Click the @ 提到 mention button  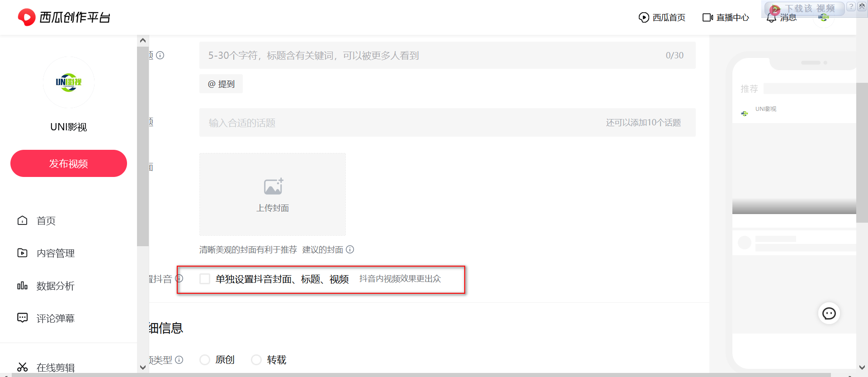tap(221, 84)
